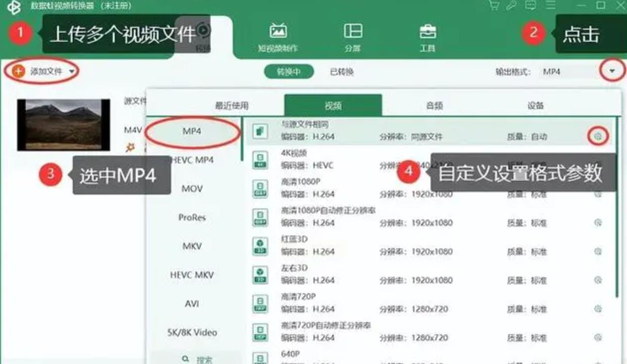
Task: Open settings gear for 高清1080P preset
Action: (598, 194)
